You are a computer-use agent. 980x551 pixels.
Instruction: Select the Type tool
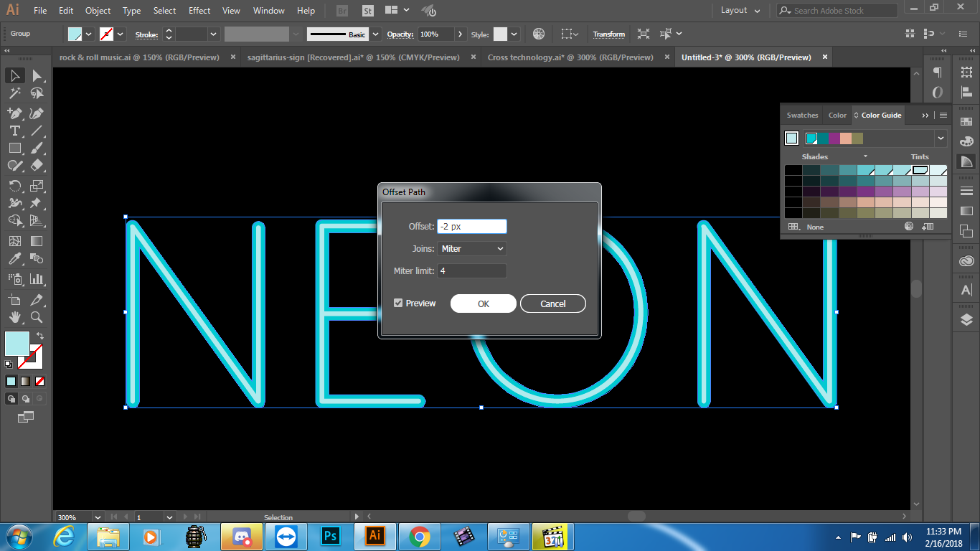(14, 131)
